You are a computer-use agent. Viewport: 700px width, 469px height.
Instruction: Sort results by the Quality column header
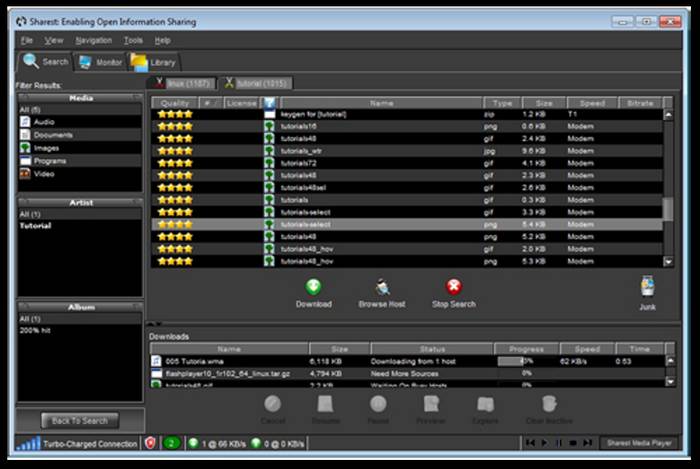[x=175, y=103]
